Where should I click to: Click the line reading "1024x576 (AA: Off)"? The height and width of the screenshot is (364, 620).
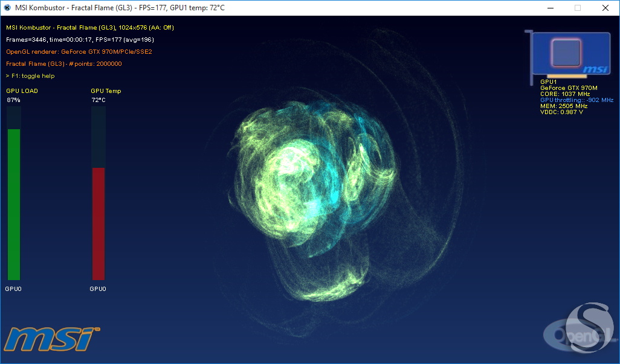pyautogui.click(x=90, y=28)
